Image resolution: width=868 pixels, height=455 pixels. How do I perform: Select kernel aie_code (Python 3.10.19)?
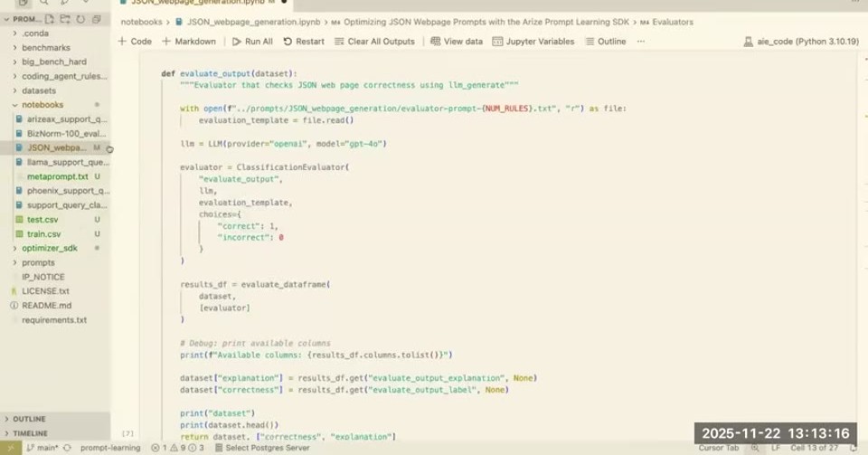(801, 42)
